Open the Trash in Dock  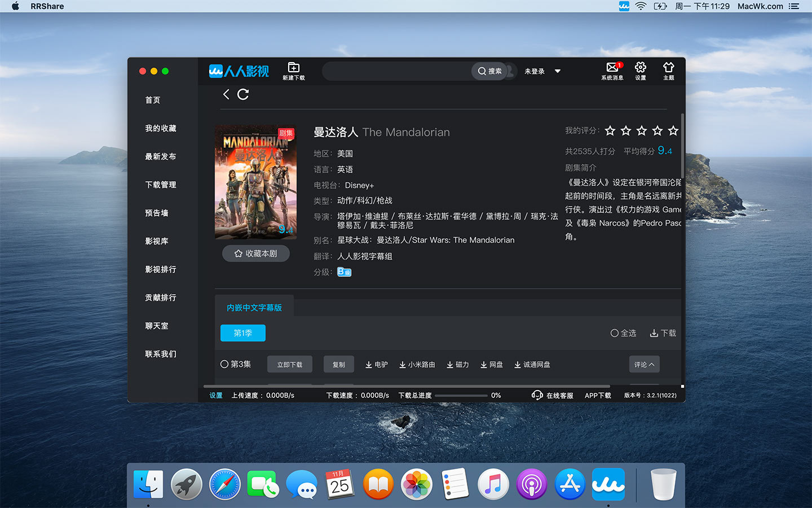pyautogui.click(x=663, y=484)
